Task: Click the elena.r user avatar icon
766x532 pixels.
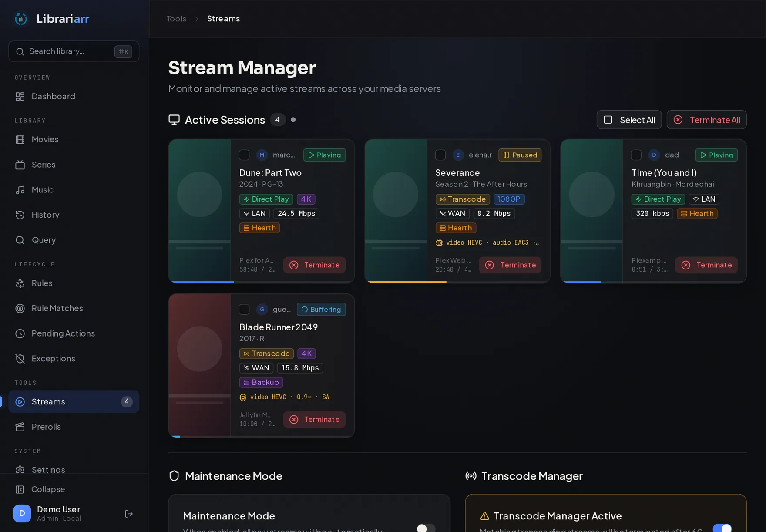Action: [x=458, y=155]
